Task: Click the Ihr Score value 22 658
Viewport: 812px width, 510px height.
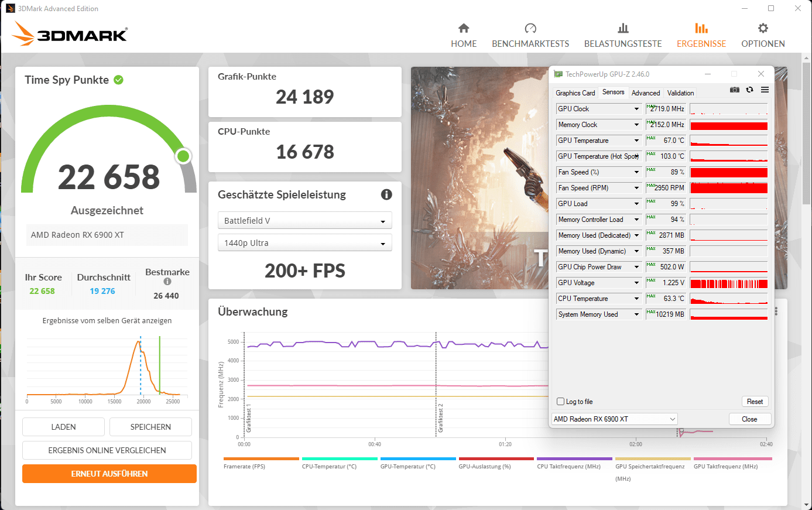Action: pyautogui.click(x=42, y=291)
